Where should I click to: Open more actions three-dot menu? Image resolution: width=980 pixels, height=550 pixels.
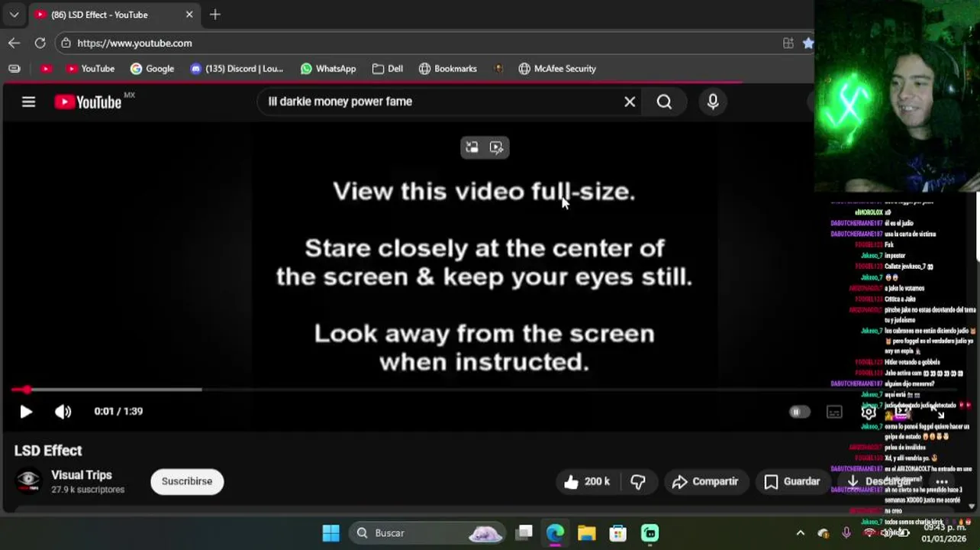[942, 482]
